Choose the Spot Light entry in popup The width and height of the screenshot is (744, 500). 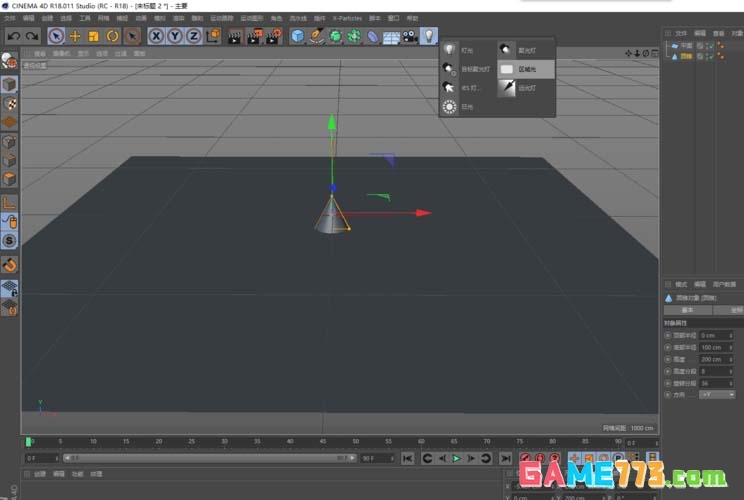pyautogui.click(x=526, y=50)
